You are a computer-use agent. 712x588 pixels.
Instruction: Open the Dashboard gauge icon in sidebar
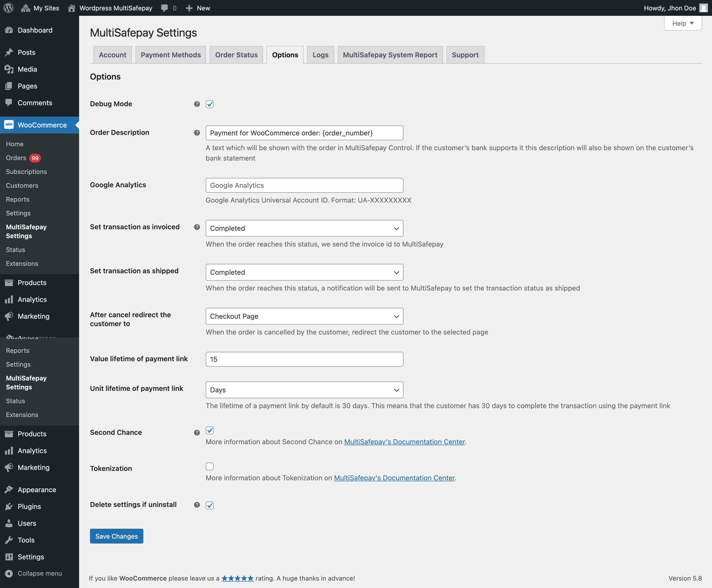point(9,30)
